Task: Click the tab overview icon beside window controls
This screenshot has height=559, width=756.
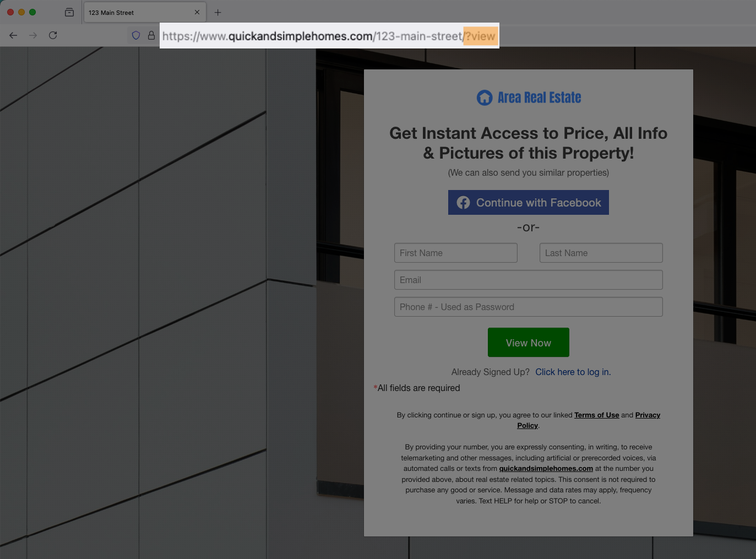Action: click(69, 12)
